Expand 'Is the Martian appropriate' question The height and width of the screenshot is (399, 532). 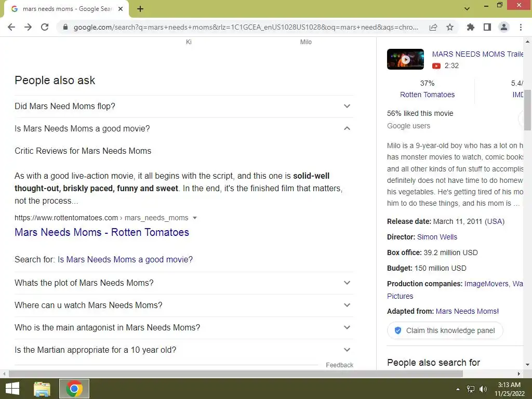184,350
